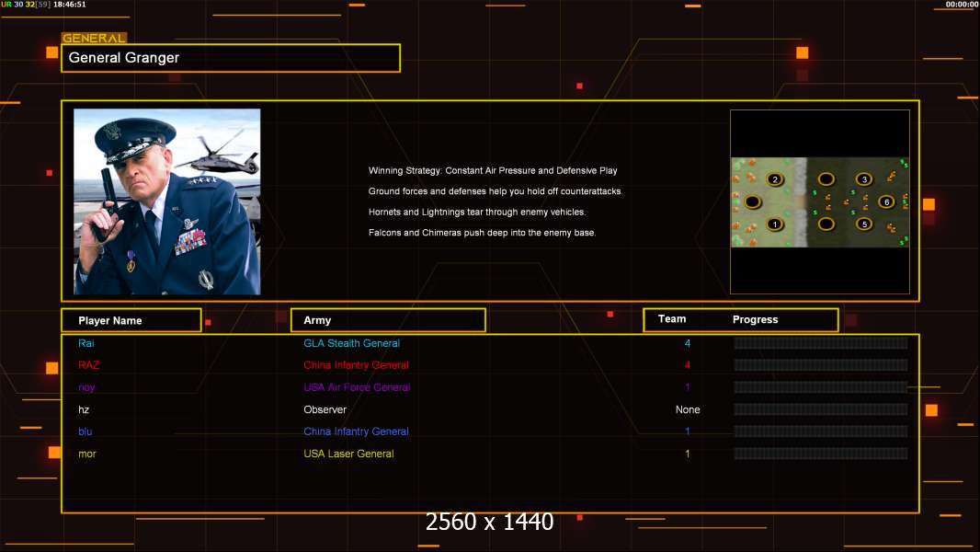
Task: Select start position 3 on the minimap
Action: click(863, 179)
